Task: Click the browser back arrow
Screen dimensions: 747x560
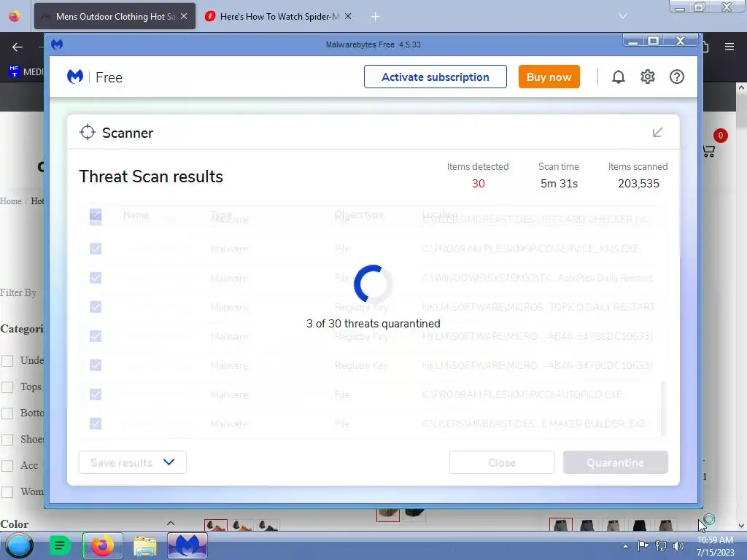Action: (x=18, y=47)
